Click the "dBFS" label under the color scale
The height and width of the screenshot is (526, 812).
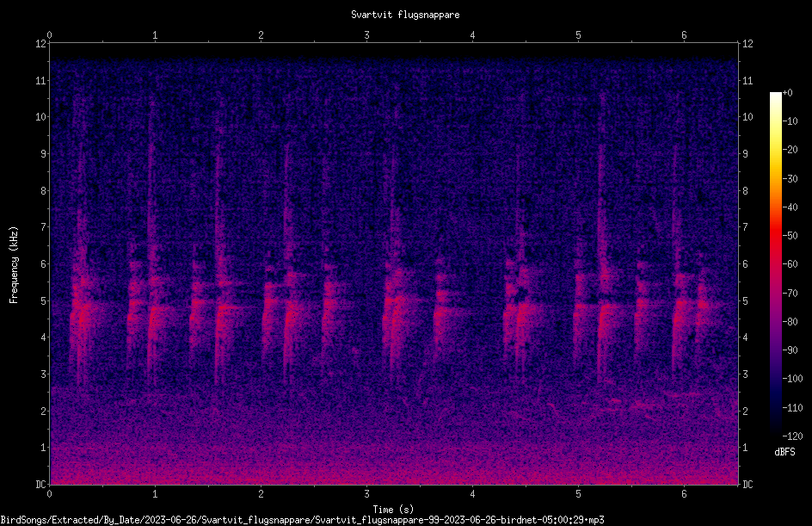tap(784, 452)
